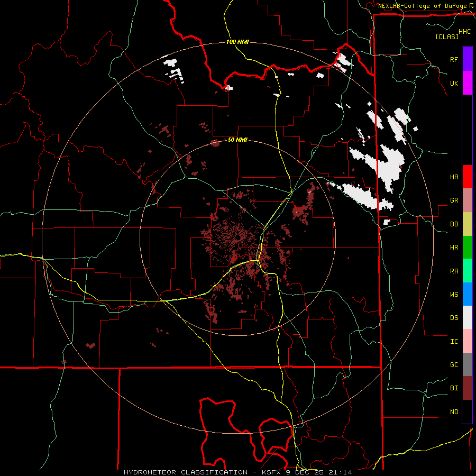Click the magenta UK legend color swatch
Screen dimensions: 476x476
pos(467,83)
